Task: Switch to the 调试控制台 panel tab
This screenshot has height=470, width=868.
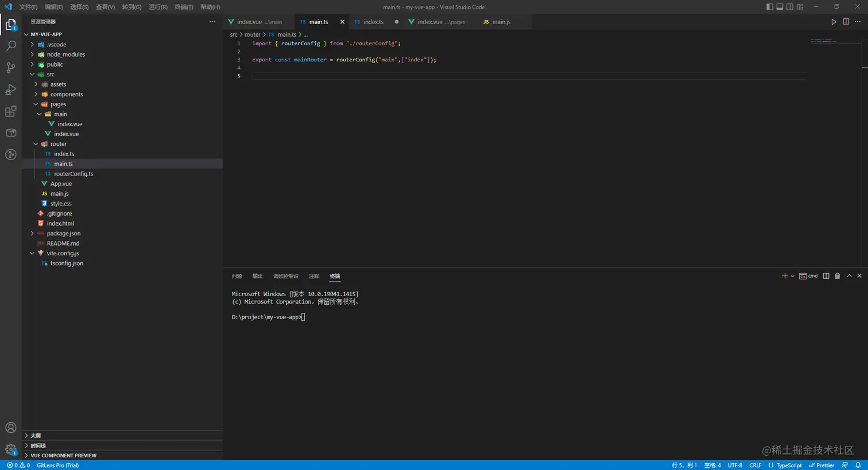Action: (286, 276)
